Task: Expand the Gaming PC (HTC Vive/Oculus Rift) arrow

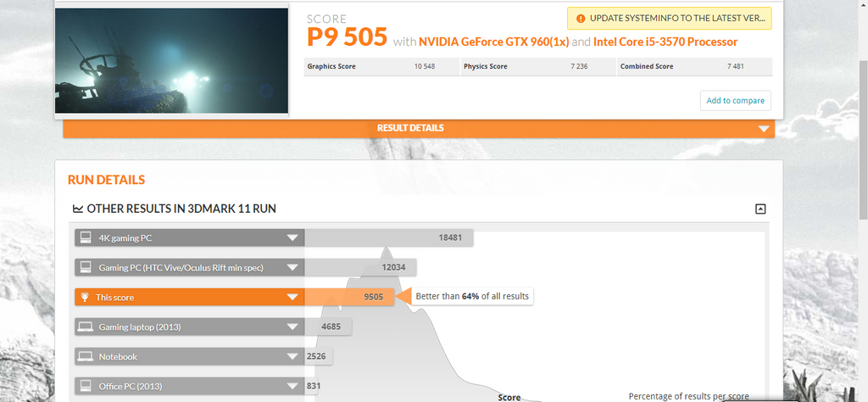Action: 292,268
